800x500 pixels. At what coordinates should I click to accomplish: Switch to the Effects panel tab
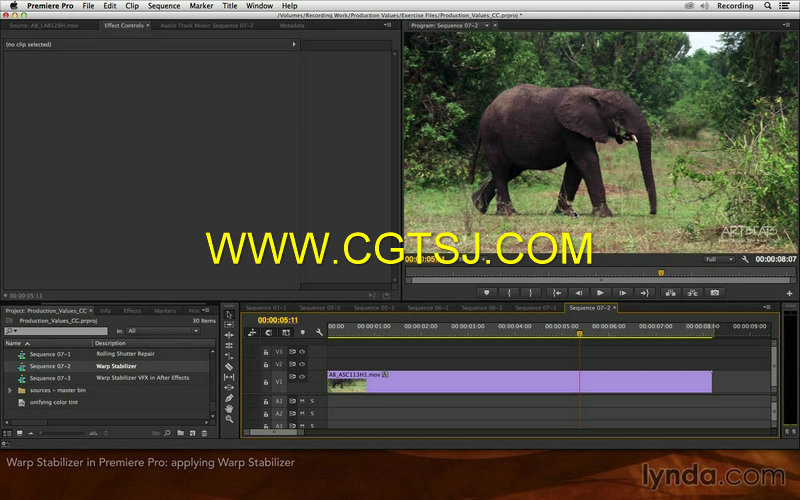(132, 310)
